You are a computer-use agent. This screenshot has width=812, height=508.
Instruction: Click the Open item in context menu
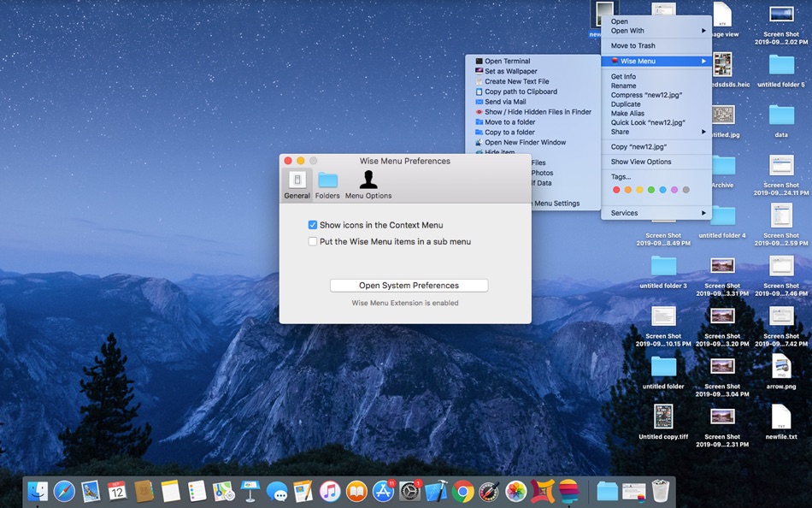pyautogui.click(x=656, y=21)
